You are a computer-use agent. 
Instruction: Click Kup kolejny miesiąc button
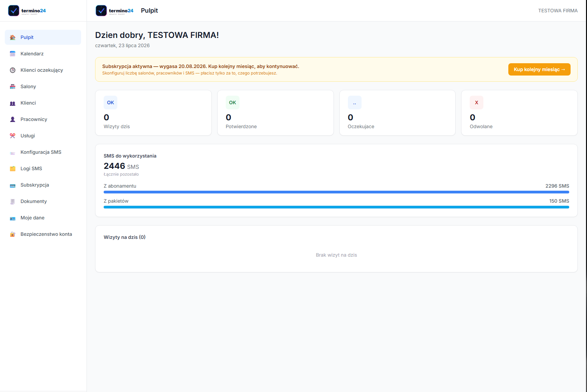pos(539,69)
